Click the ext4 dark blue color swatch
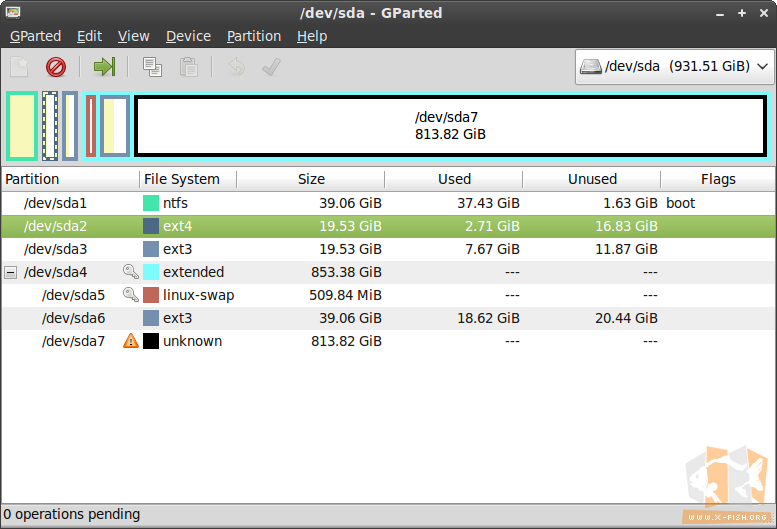 pos(151,226)
